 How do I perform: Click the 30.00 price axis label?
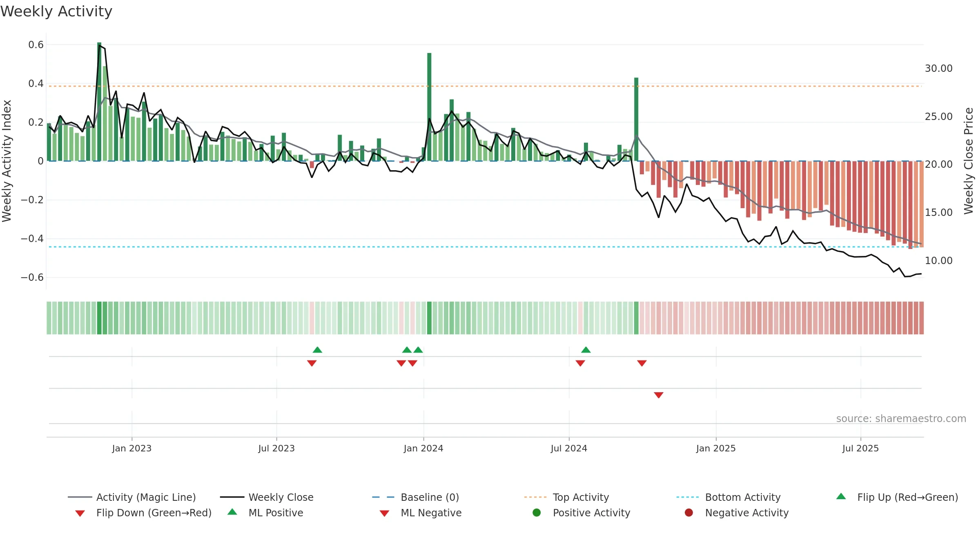[939, 69]
